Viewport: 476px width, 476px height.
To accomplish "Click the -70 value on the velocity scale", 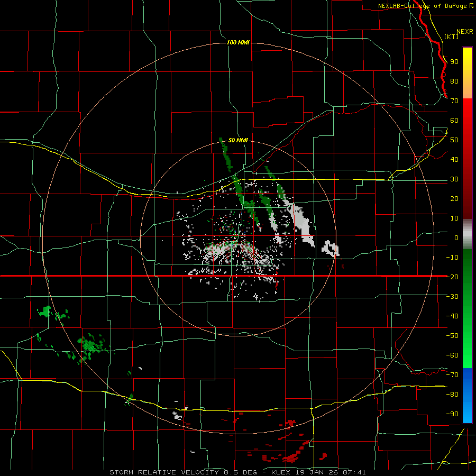I will tap(452, 374).
